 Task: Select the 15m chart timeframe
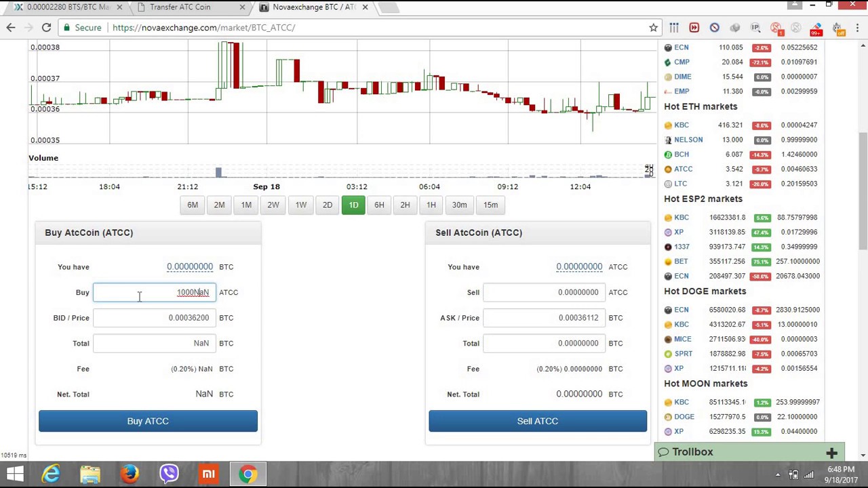coord(490,205)
